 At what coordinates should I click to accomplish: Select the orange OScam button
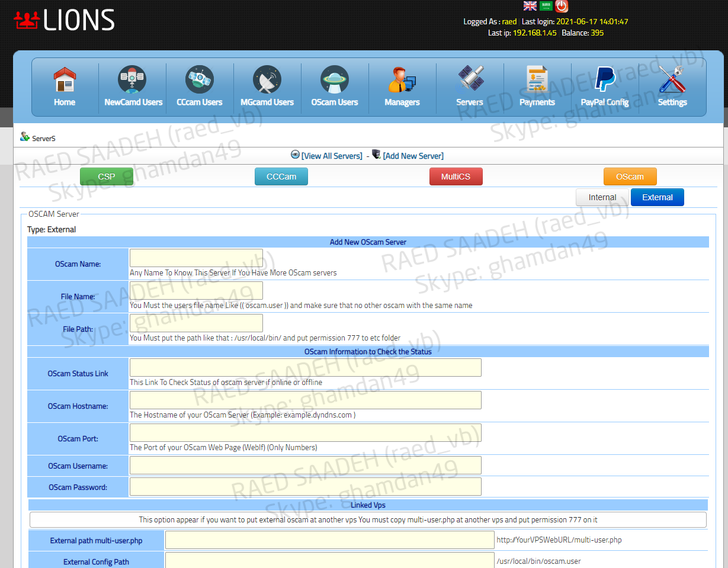630,177
